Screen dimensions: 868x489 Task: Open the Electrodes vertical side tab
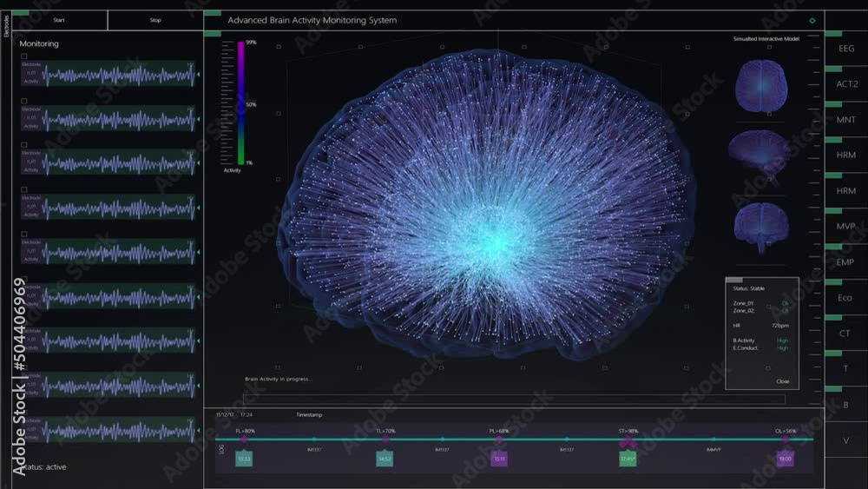pyautogui.click(x=6, y=25)
